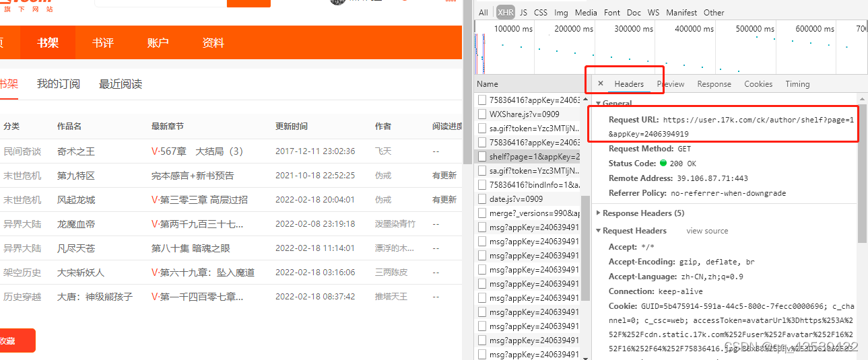868x360 pixels.
Task: Open book 大唐：神级熊孩子
Action: click(95, 297)
